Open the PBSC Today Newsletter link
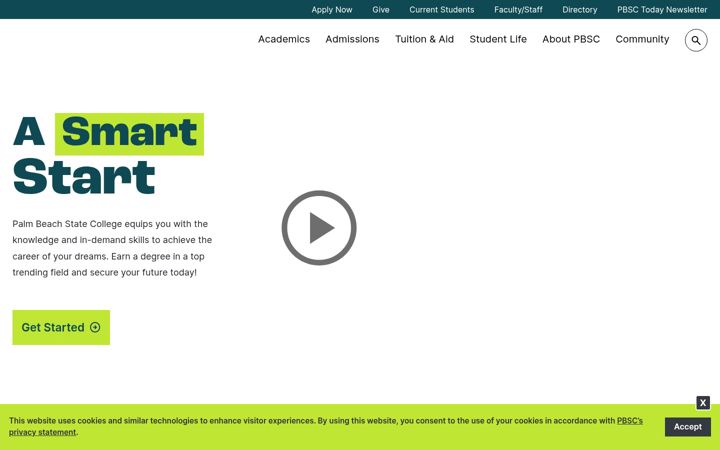This screenshot has height=450, width=720. (662, 10)
